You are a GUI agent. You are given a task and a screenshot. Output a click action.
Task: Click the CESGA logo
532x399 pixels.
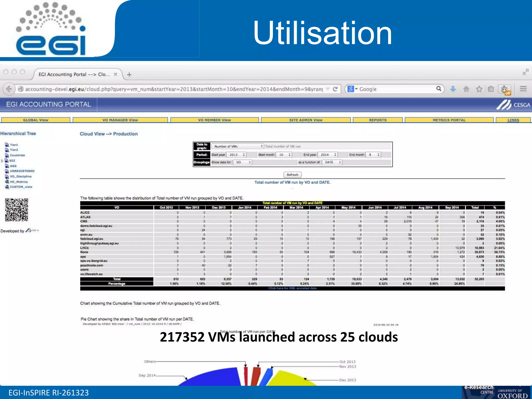click(x=513, y=105)
